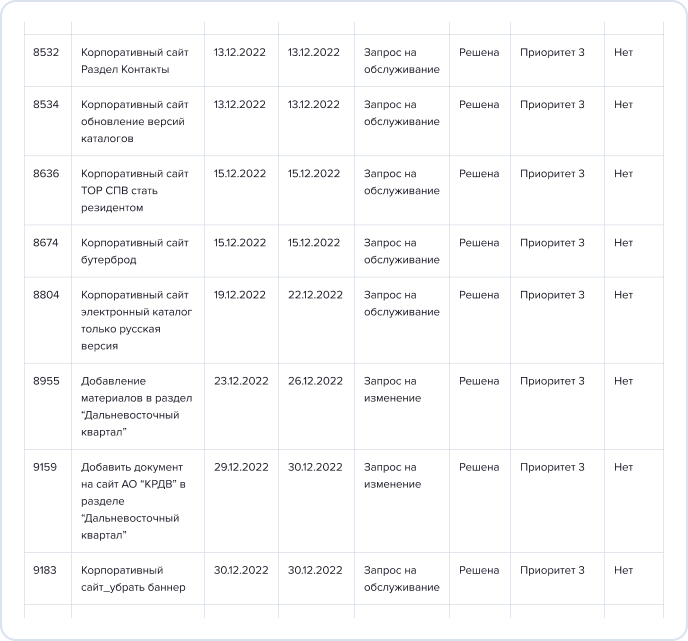Click ticket number 8532
Image resolution: width=688 pixels, height=641 pixels.
46,52
